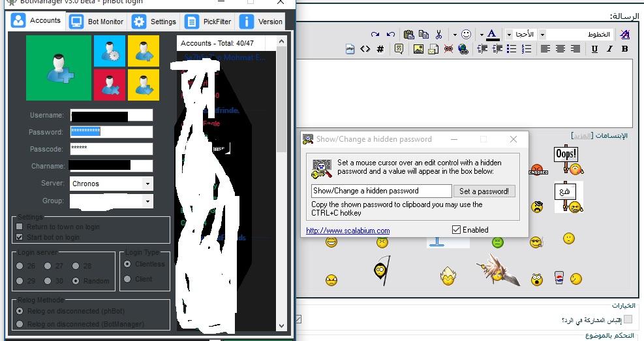Viewport: 644px width, 341px height.
Task: Click the accounts list scroll down arrow
Action: (x=281, y=326)
